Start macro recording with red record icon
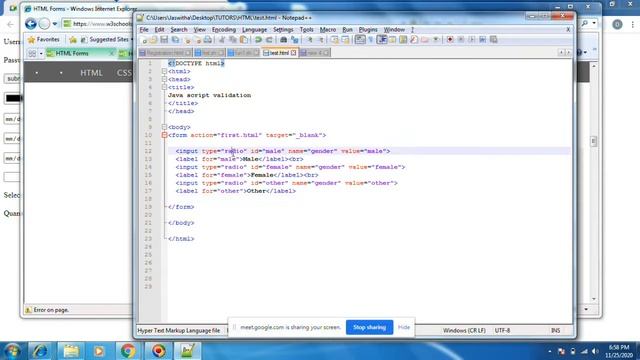640x360 pixels. [450, 40]
